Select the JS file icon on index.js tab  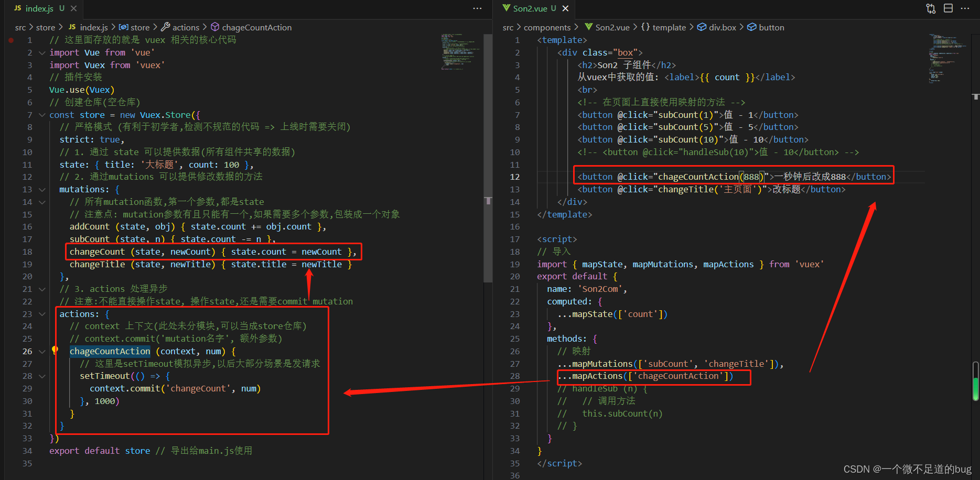pyautogui.click(x=17, y=8)
